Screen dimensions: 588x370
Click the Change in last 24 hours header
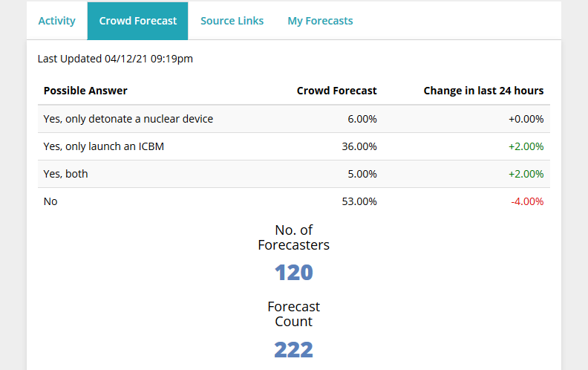tap(483, 91)
